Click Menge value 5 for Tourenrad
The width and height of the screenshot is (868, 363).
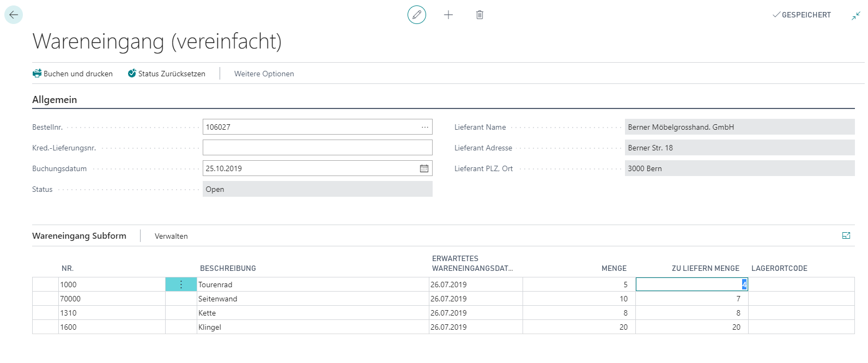pos(579,285)
